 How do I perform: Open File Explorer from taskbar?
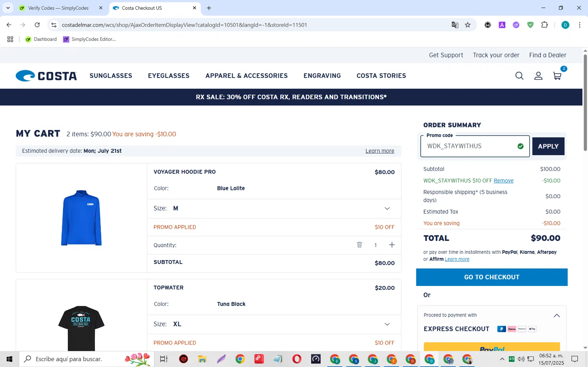click(x=202, y=359)
